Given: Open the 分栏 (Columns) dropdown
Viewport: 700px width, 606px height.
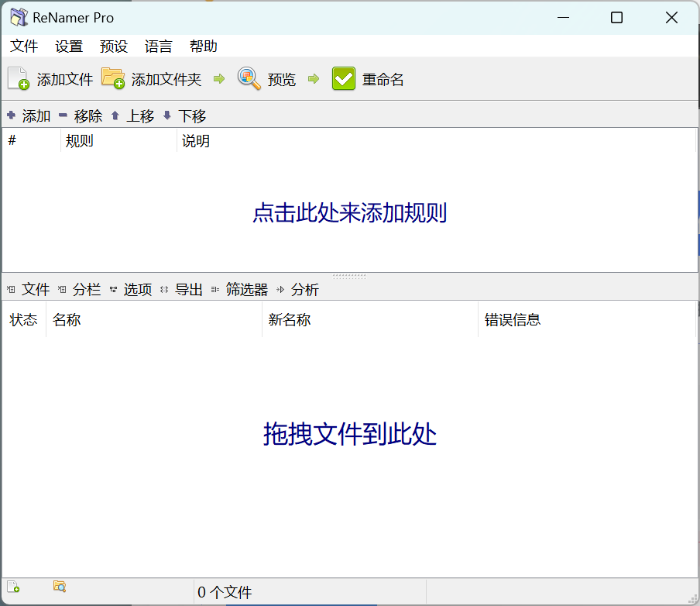Looking at the screenshot, I should (80, 290).
